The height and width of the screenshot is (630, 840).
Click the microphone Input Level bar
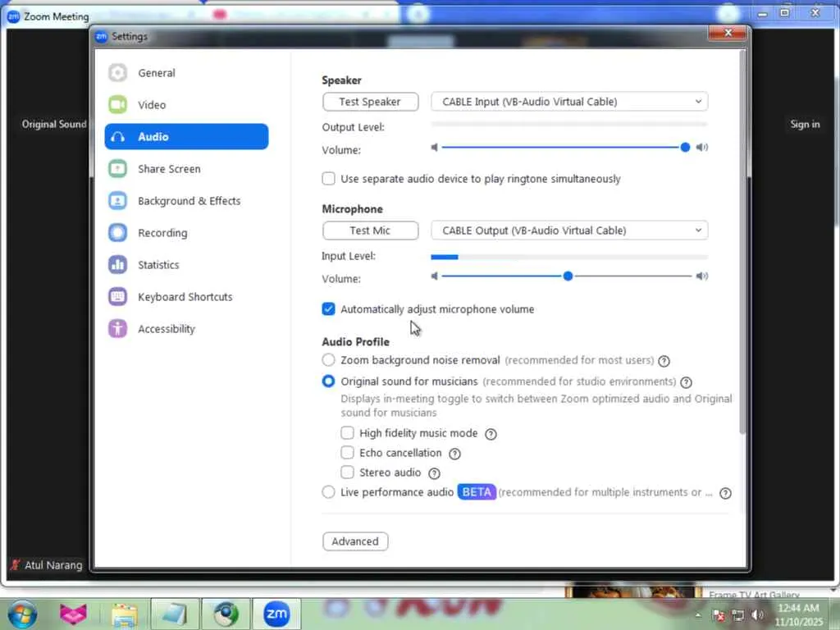click(569, 257)
